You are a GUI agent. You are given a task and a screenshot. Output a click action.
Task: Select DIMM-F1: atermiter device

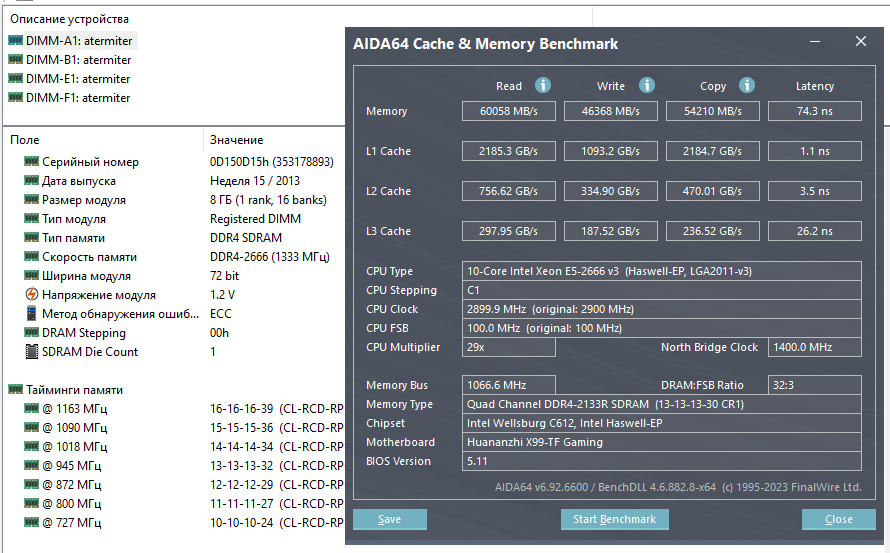(x=78, y=98)
